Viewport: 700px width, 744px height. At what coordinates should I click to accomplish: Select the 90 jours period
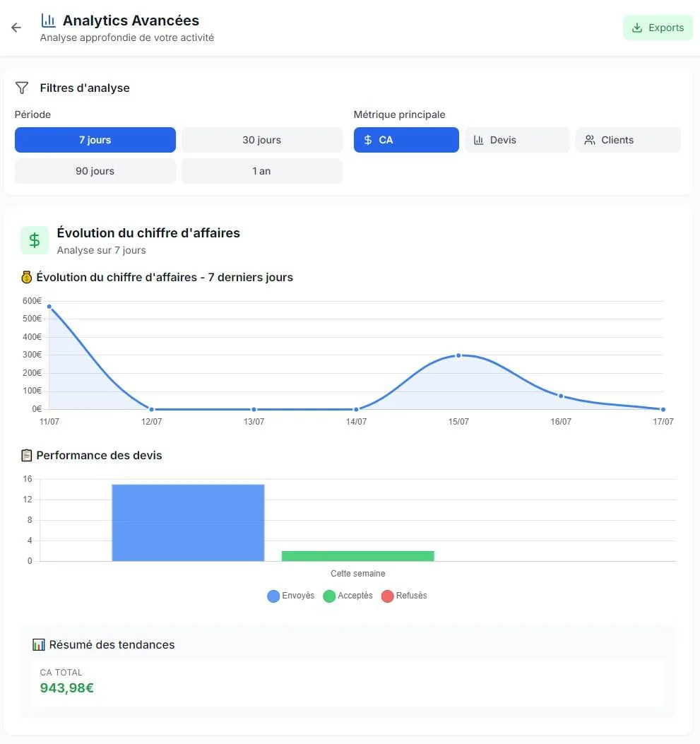point(95,171)
